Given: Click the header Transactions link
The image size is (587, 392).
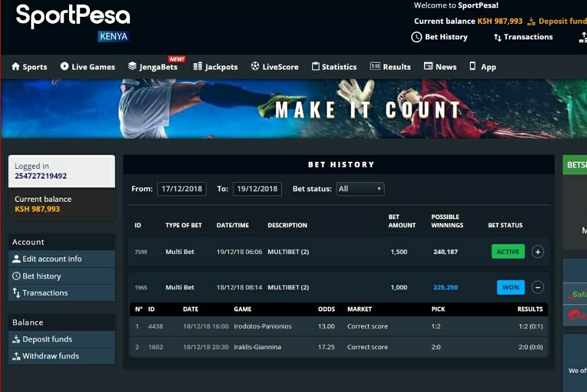Looking at the screenshot, I should pyautogui.click(x=523, y=37).
